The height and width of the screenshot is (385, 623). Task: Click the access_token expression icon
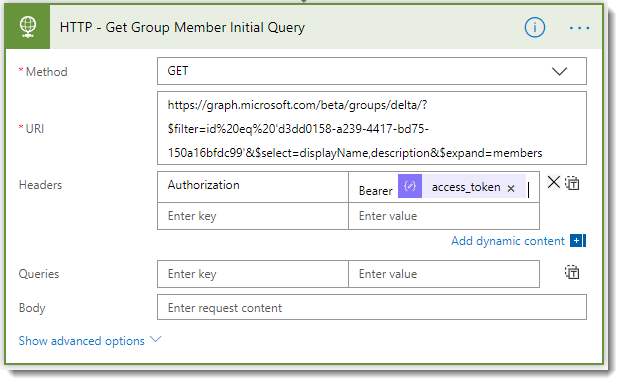pyautogui.click(x=410, y=186)
